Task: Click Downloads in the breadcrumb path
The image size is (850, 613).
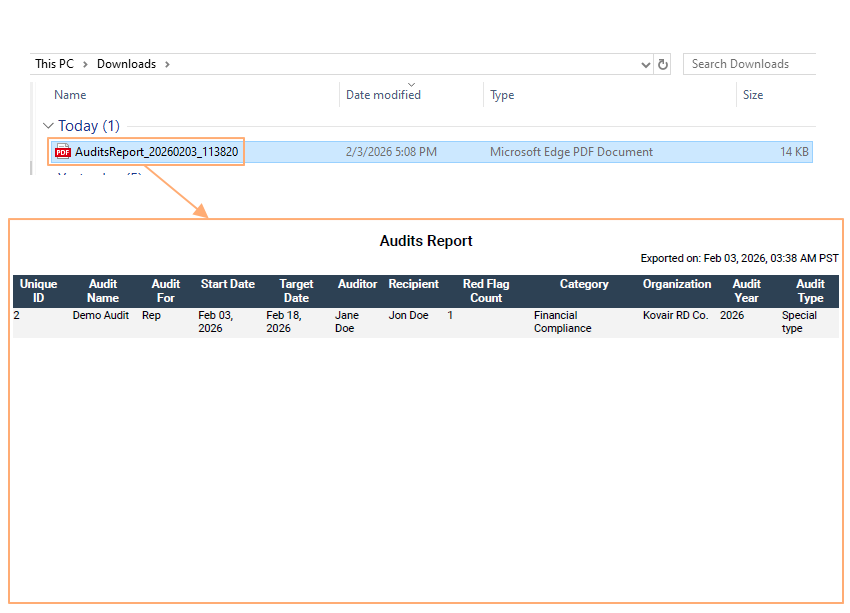Action: coord(126,63)
